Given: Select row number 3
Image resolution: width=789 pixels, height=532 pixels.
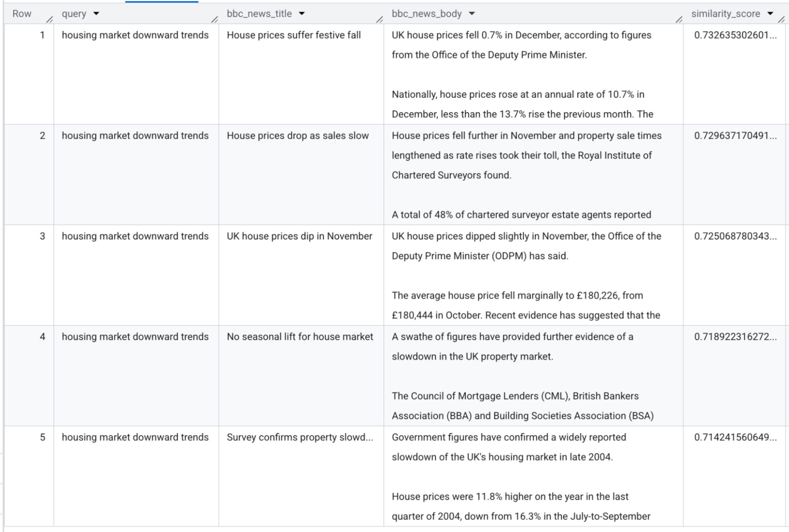Looking at the screenshot, I should pyautogui.click(x=42, y=236).
